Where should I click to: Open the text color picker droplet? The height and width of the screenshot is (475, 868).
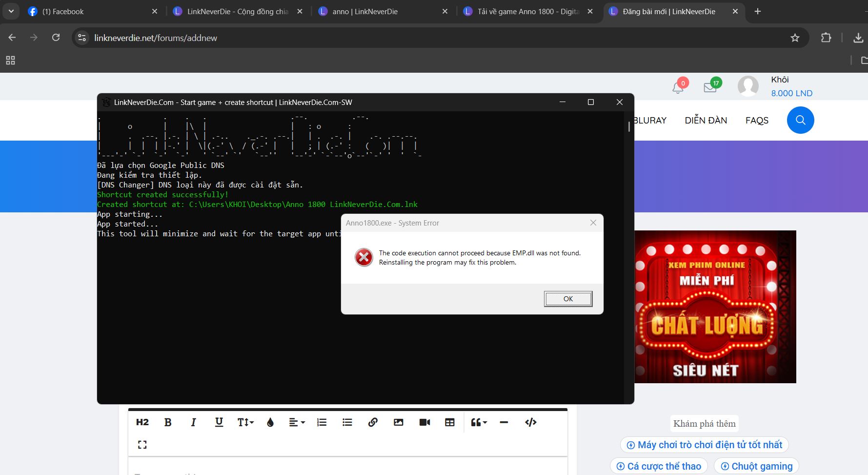click(270, 422)
